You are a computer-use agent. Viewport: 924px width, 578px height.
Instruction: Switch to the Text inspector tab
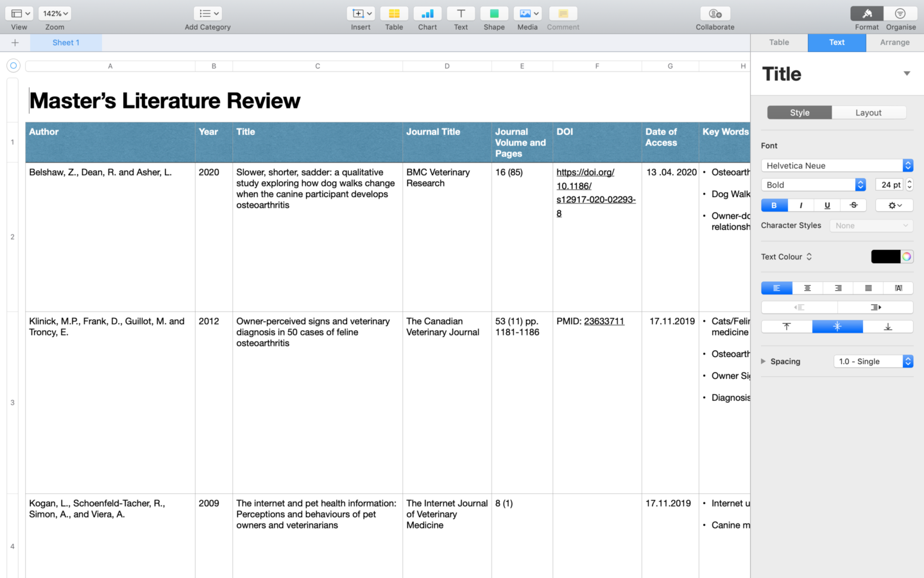[837, 42]
